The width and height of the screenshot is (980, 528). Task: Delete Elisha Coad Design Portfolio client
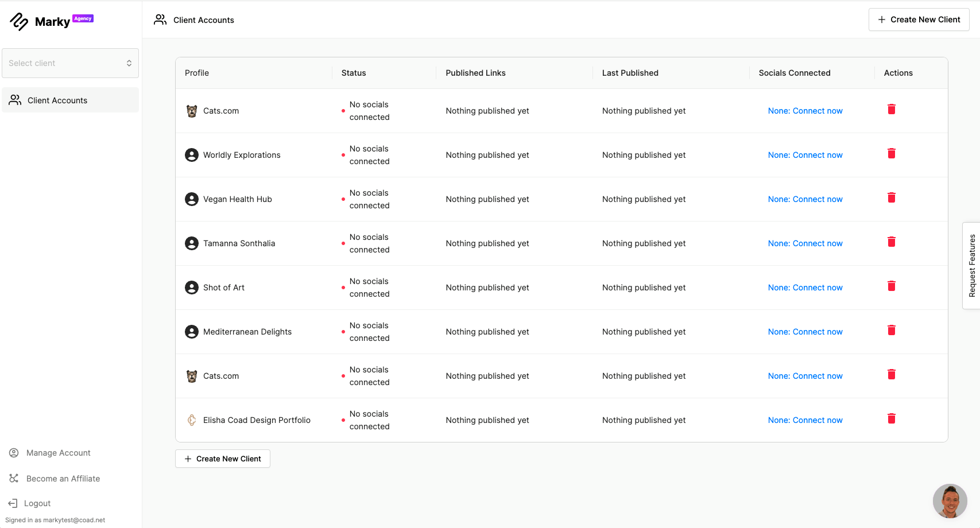click(x=891, y=418)
